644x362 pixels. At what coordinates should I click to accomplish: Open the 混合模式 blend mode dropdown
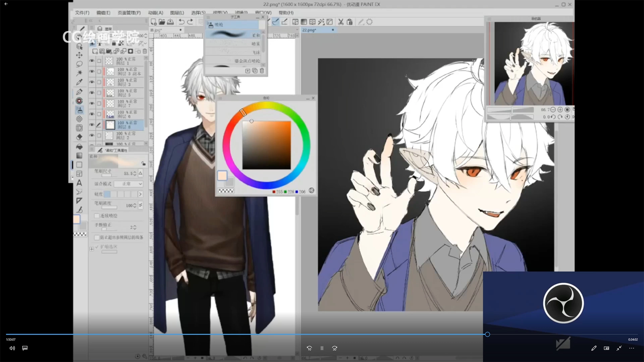128,184
